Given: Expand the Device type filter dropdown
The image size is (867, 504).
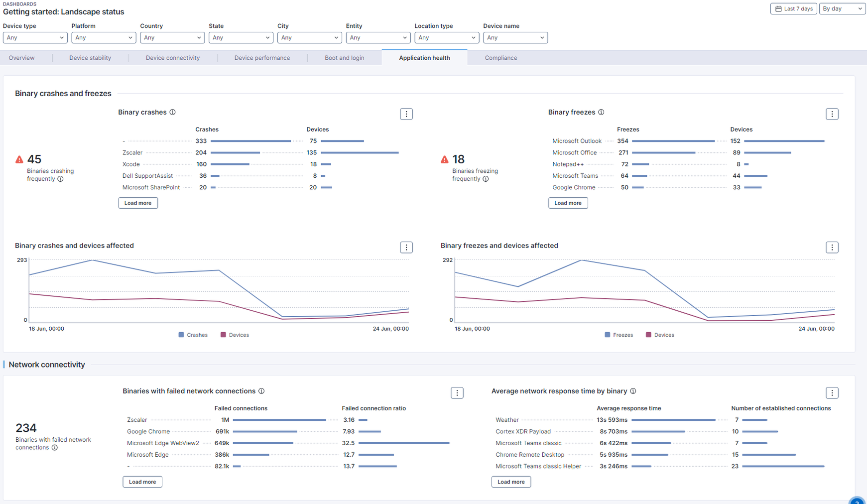Looking at the screenshot, I should pyautogui.click(x=35, y=38).
